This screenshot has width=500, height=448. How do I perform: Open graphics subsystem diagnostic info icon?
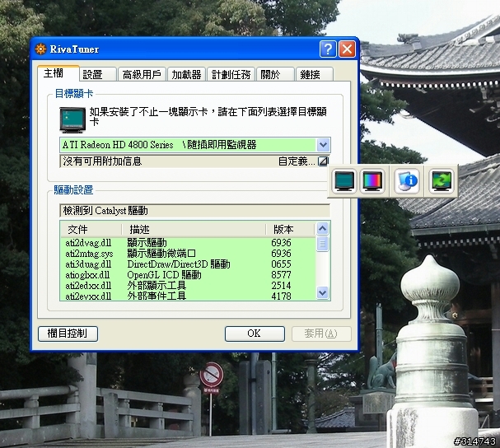(407, 181)
